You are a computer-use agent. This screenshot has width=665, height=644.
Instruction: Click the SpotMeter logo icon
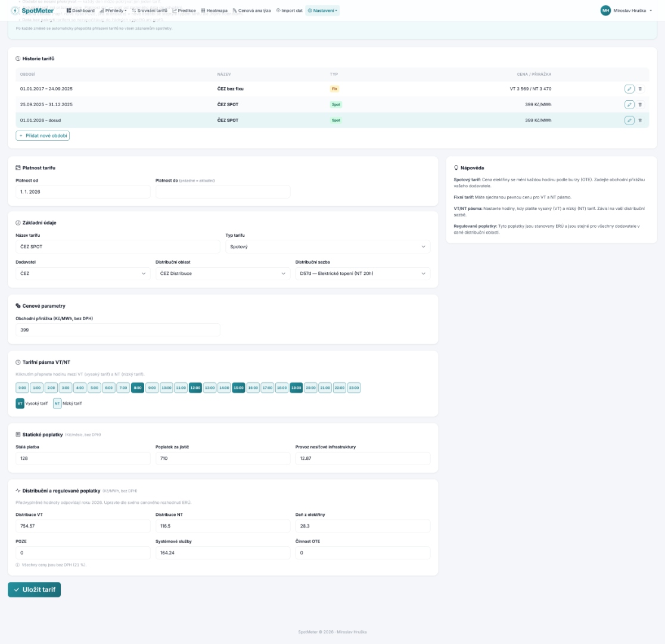point(15,10)
